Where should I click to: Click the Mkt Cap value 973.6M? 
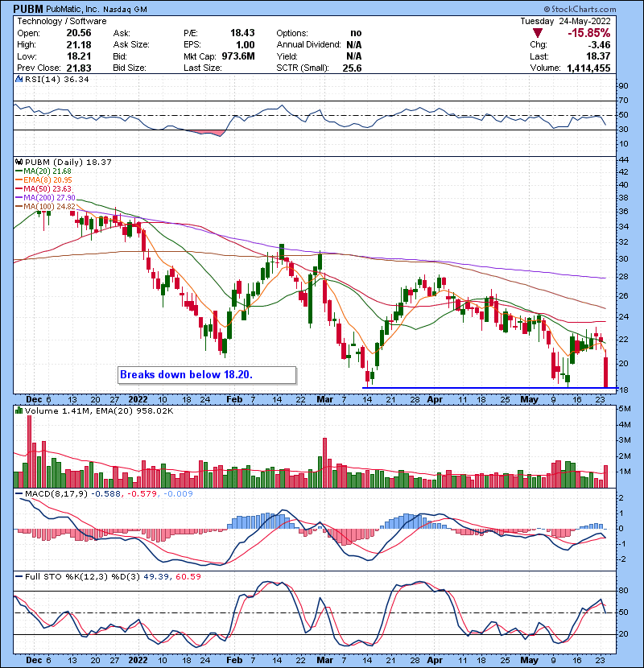[x=238, y=56]
